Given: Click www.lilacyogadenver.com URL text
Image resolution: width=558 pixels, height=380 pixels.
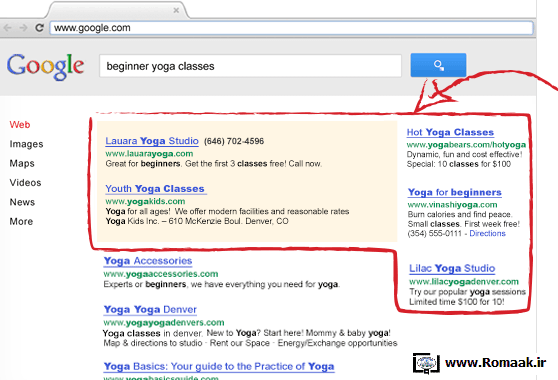Looking at the screenshot, I should [464, 282].
